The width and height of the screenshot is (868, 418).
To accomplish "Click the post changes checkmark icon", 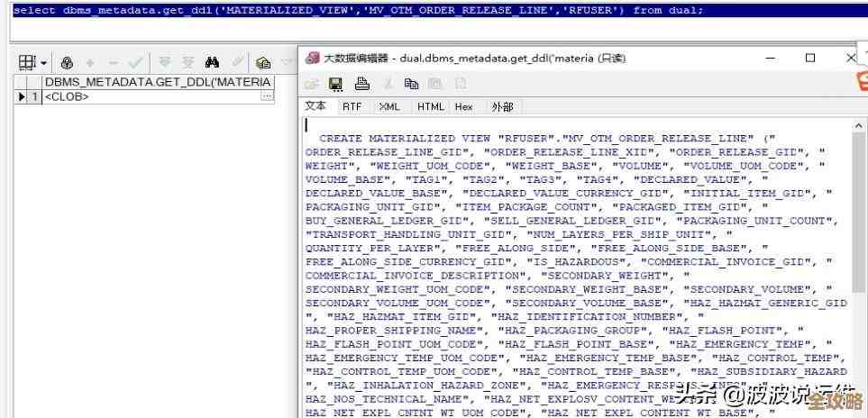I will [x=135, y=63].
